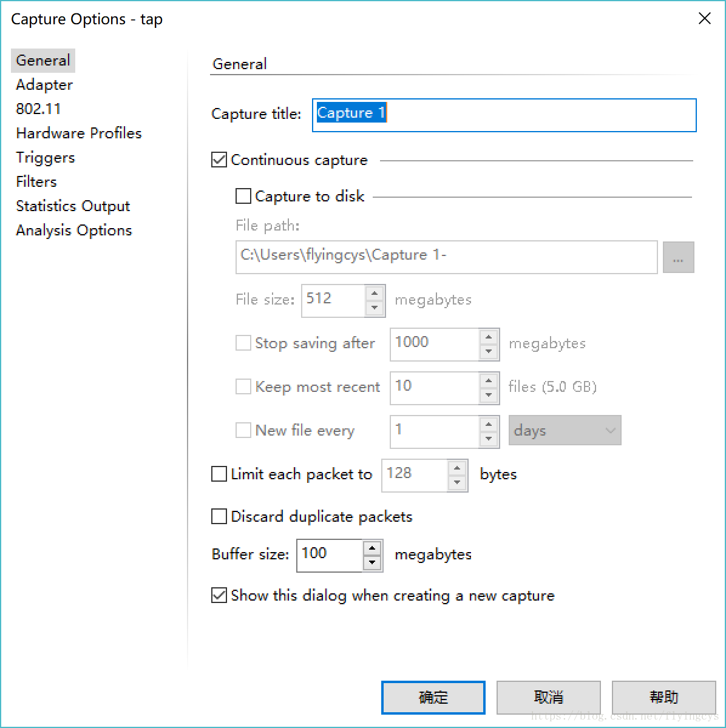Uncheck Show this dialog when creating capture

tap(219, 595)
